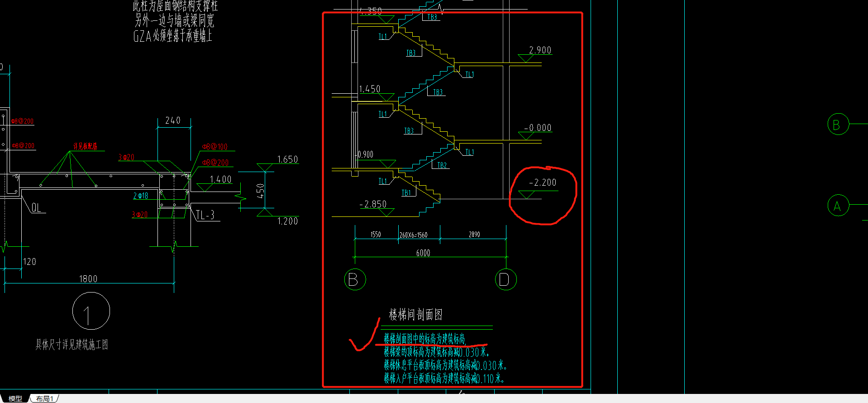Select the 1.450 elevation text
Screen dimensions: 868x403
pyautogui.click(x=370, y=89)
